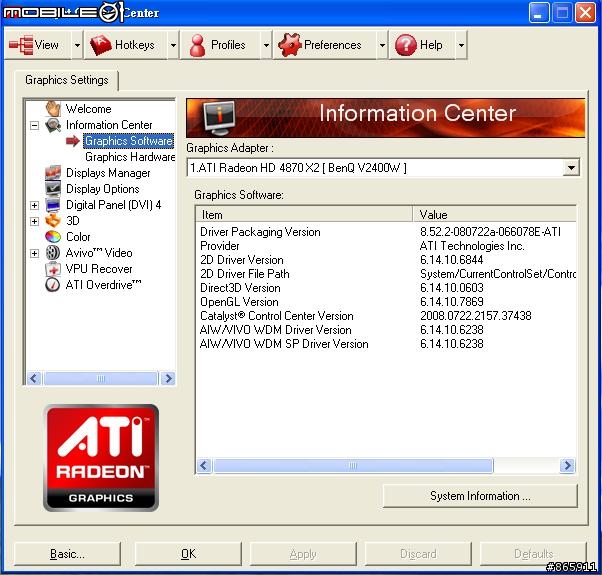602x575 pixels.
Task: Click the Hotkeys toolbar icon
Action: [101, 45]
